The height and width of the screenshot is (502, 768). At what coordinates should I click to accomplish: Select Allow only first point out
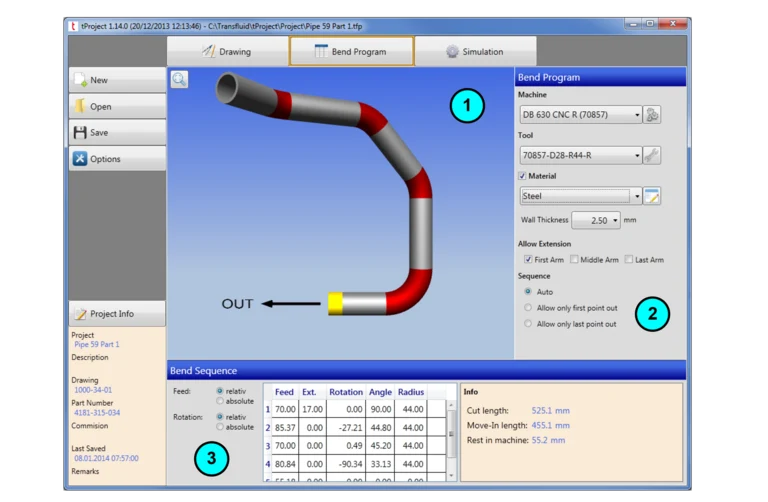point(529,308)
